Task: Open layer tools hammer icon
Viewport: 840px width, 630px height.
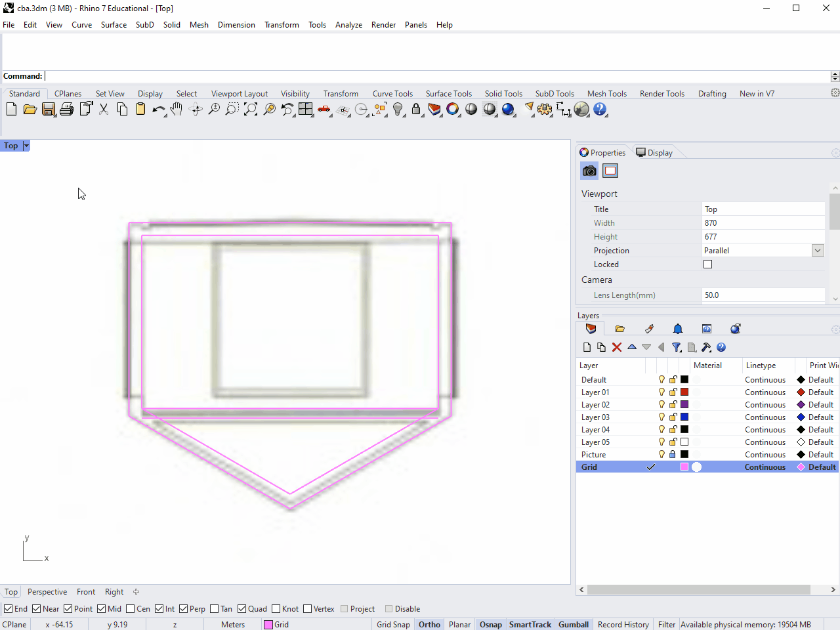Action: click(706, 347)
